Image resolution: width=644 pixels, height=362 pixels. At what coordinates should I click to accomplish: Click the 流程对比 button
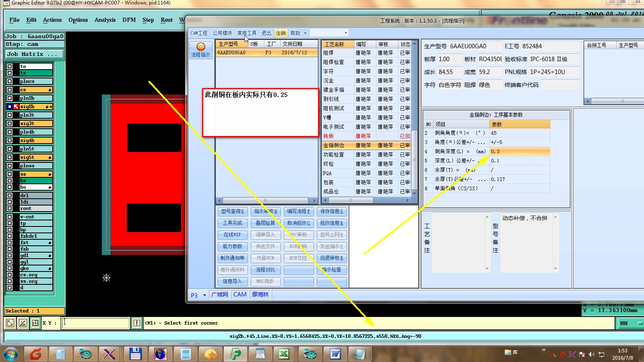coord(265,269)
